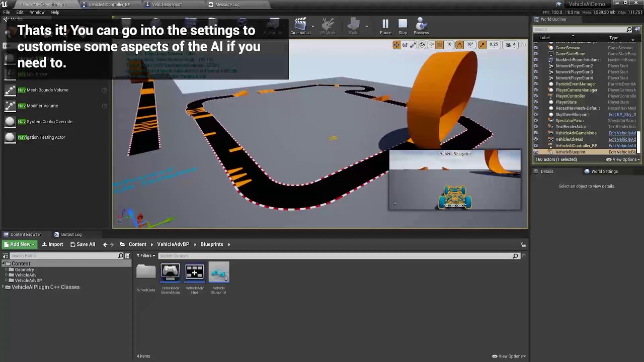
Task: Select the scale gizmo tool
Action: point(413,45)
